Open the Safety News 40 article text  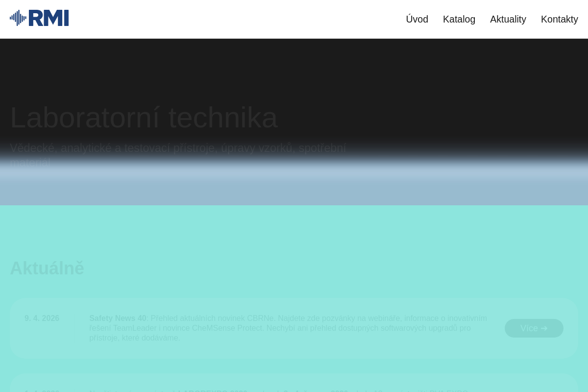pyautogui.click(x=289, y=328)
